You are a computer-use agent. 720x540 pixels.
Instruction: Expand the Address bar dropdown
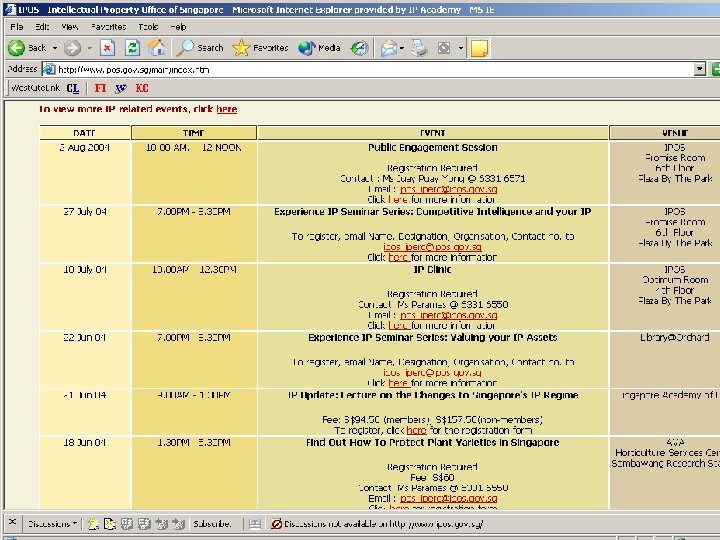click(699, 69)
